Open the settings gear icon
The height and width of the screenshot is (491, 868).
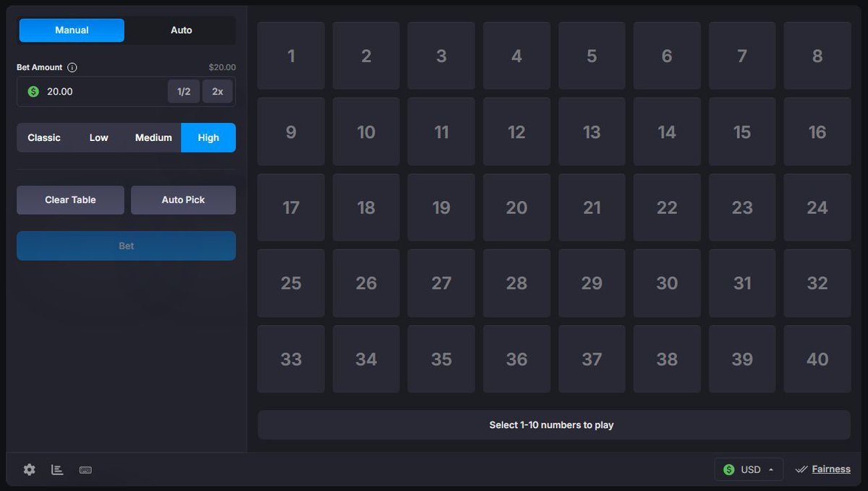(x=29, y=469)
